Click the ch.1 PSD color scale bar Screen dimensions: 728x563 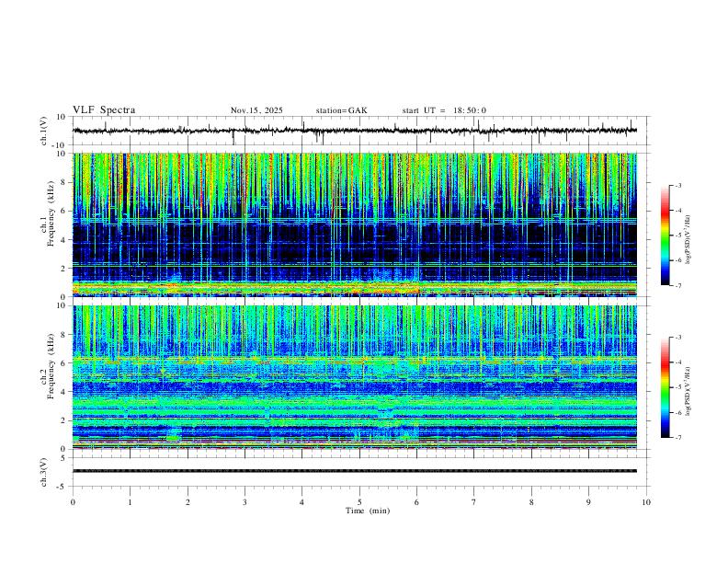tap(665, 236)
